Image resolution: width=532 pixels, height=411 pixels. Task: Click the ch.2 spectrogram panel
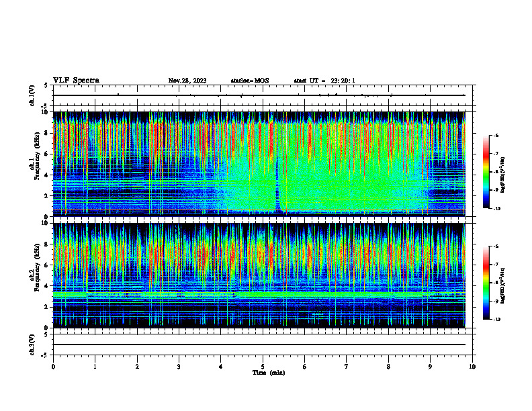(x=259, y=275)
